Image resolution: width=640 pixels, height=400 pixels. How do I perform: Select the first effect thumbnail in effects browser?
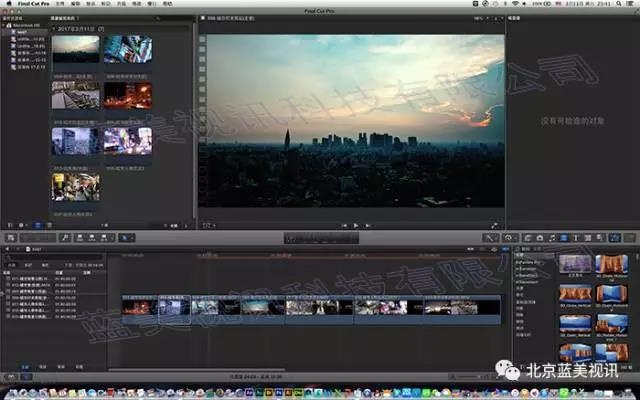573,263
